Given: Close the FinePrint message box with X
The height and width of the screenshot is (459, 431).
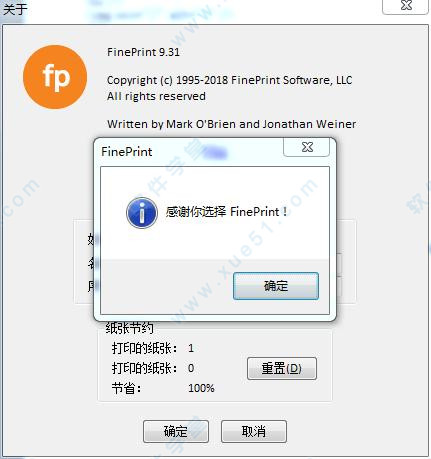Looking at the screenshot, I should click(x=307, y=147).
